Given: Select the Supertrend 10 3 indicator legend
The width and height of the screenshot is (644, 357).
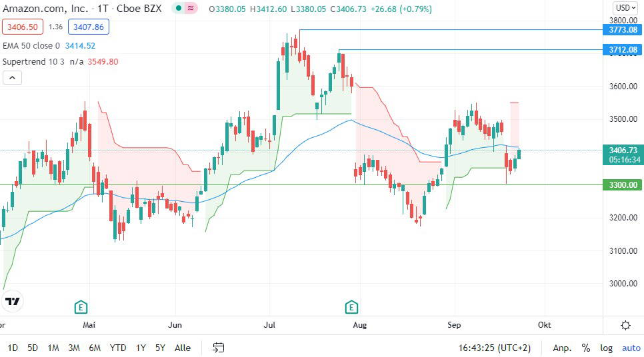Looking at the screenshot, I should point(33,61).
